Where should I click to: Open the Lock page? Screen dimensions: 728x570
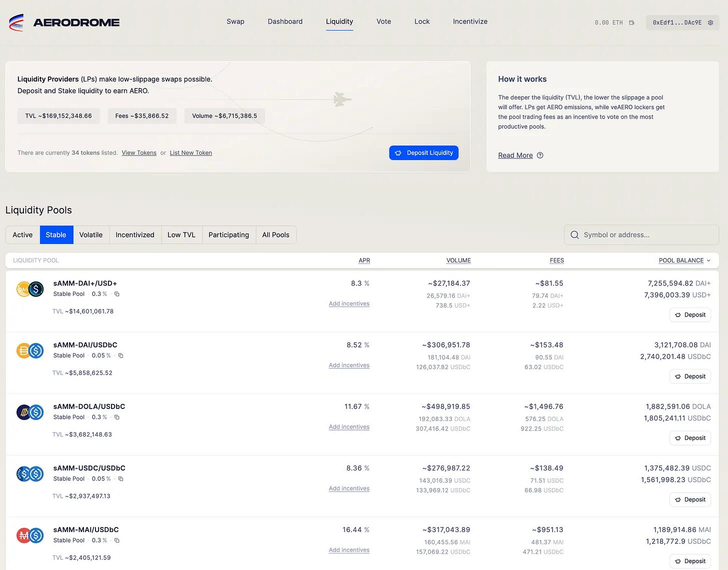(x=422, y=21)
